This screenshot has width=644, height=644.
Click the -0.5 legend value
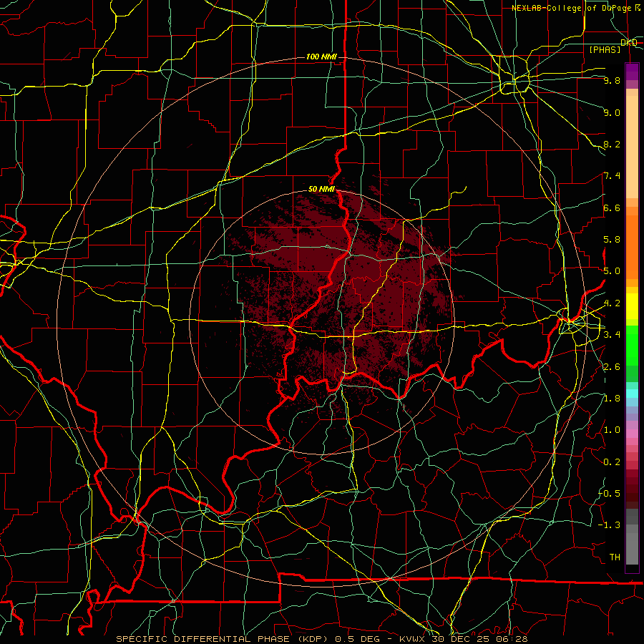pos(610,493)
